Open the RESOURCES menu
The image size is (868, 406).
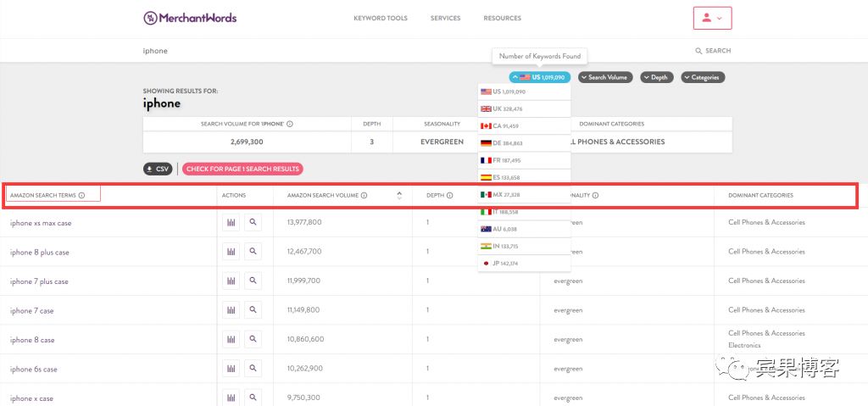tap(502, 19)
